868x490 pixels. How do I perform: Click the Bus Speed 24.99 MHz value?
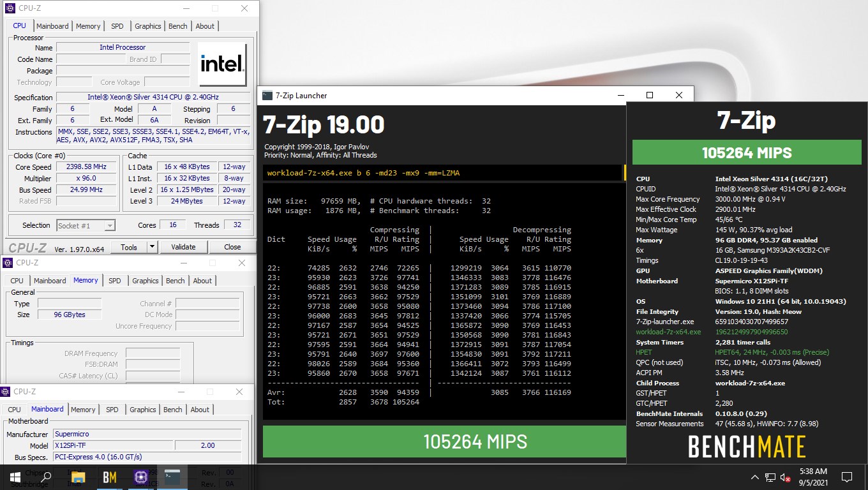87,189
